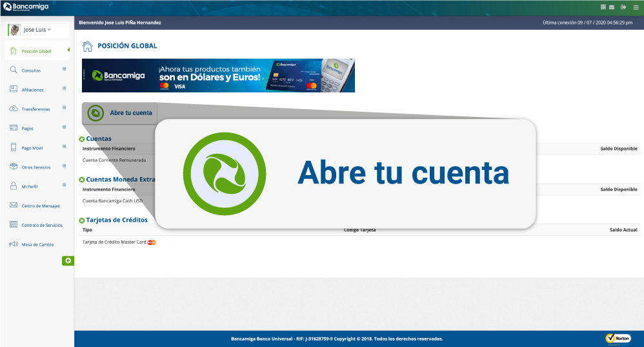Select Posición Global menu item
Image resolution: width=644 pixels, height=347 pixels.
tap(37, 52)
